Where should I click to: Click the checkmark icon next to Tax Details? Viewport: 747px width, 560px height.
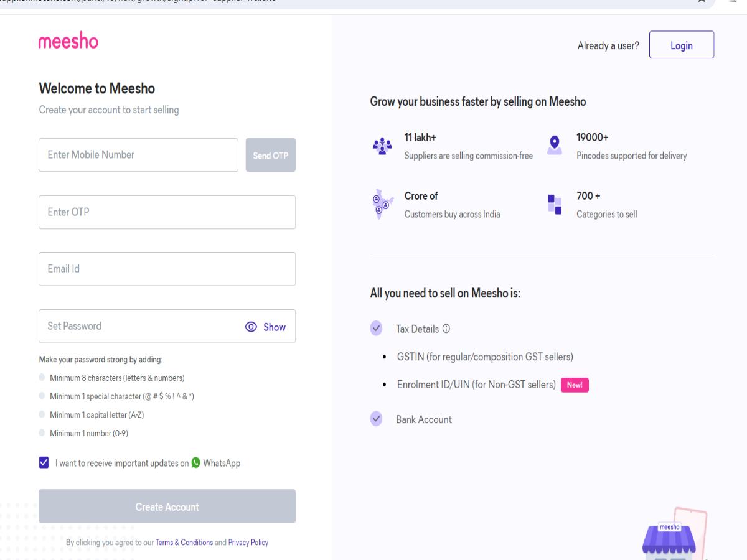(376, 328)
